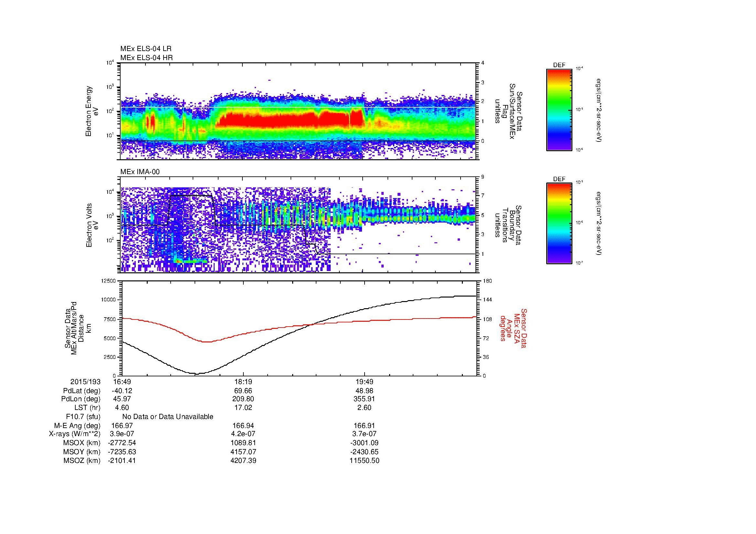Click the MSOZ value 11550.50
The width and height of the screenshot is (756, 534).
click(365, 461)
